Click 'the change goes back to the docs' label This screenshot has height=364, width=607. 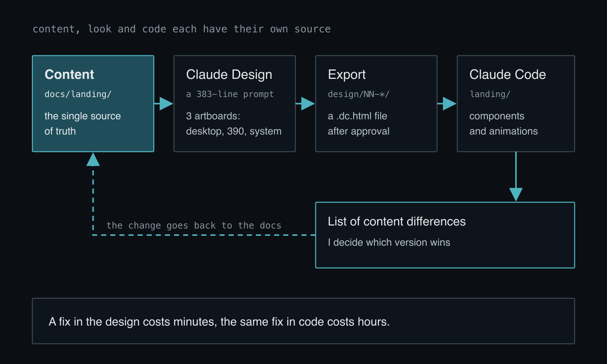click(x=194, y=226)
